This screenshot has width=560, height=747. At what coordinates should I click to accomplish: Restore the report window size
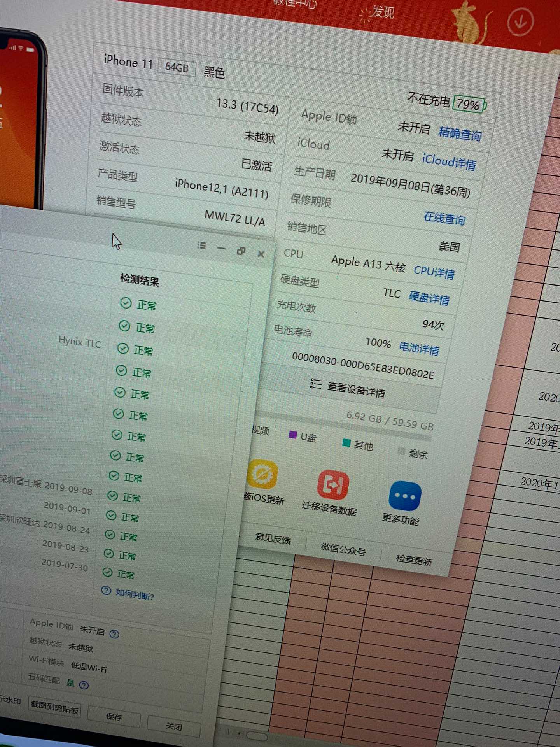pyautogui.click(x=241, y=251)
